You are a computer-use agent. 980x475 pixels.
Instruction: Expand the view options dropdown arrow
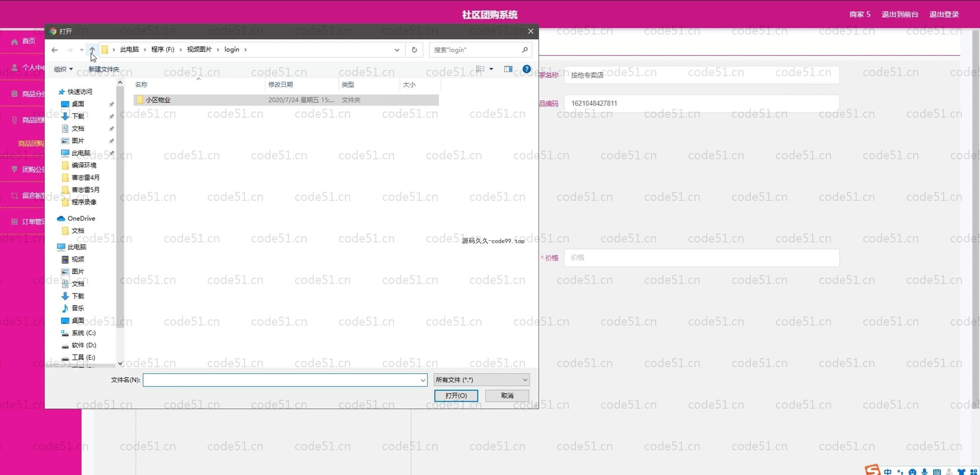coord(491,69)
